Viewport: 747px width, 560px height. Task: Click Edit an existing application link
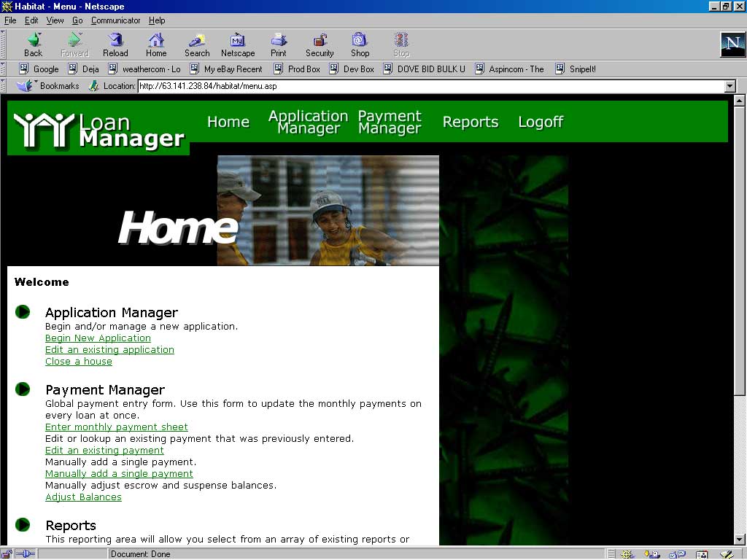(x=109, y=349)
